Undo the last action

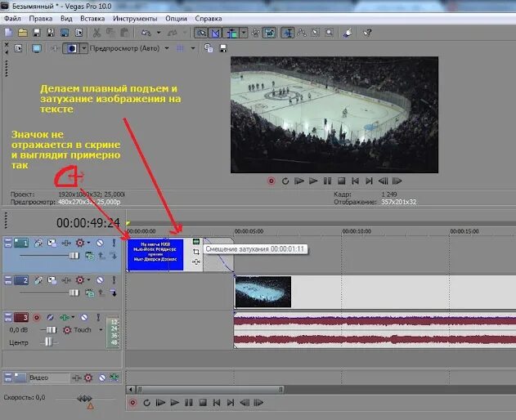tap(146, 33)
